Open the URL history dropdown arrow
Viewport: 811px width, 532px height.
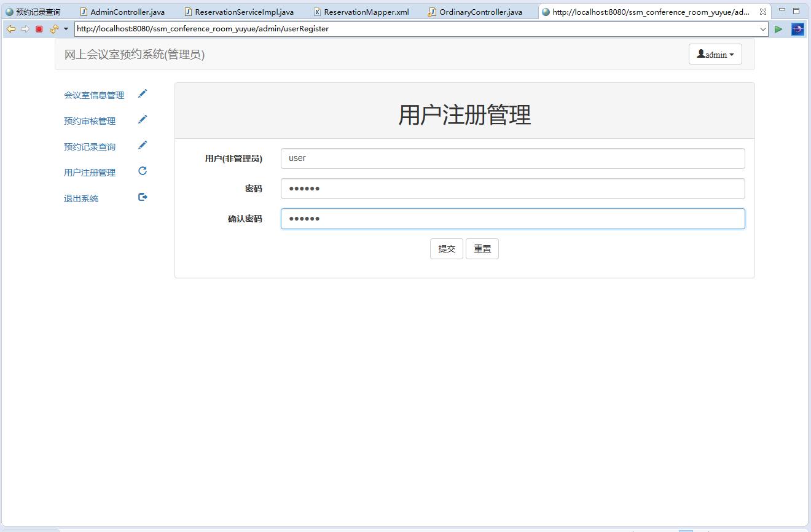(763, 28)
